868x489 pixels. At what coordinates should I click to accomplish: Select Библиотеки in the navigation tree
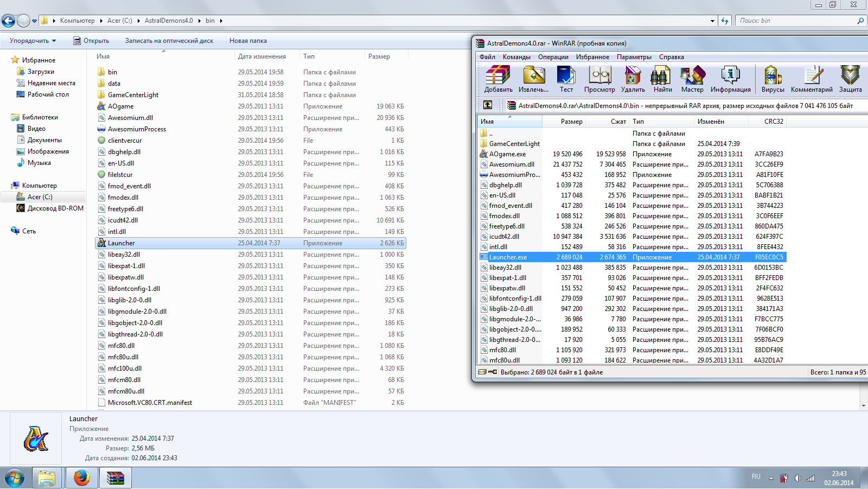[40, 117]
